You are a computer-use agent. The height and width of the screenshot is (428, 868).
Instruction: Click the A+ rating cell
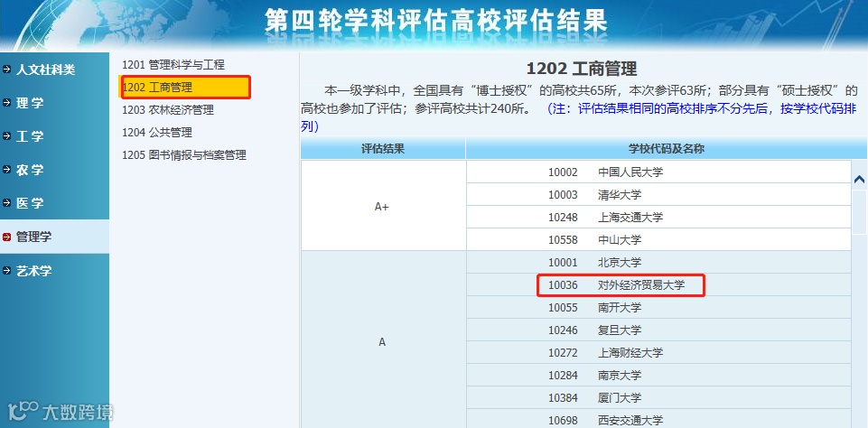point(383,206)
